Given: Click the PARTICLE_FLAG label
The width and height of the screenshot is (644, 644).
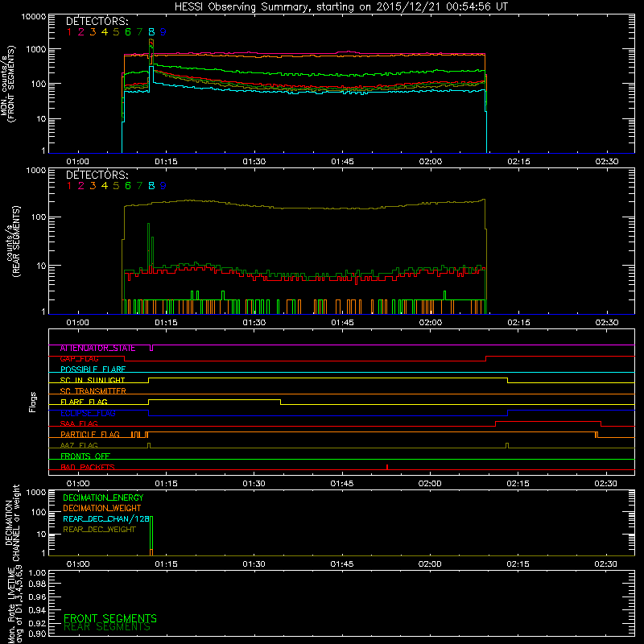Looking at the screenshot, I should click(x=90, y=435).
